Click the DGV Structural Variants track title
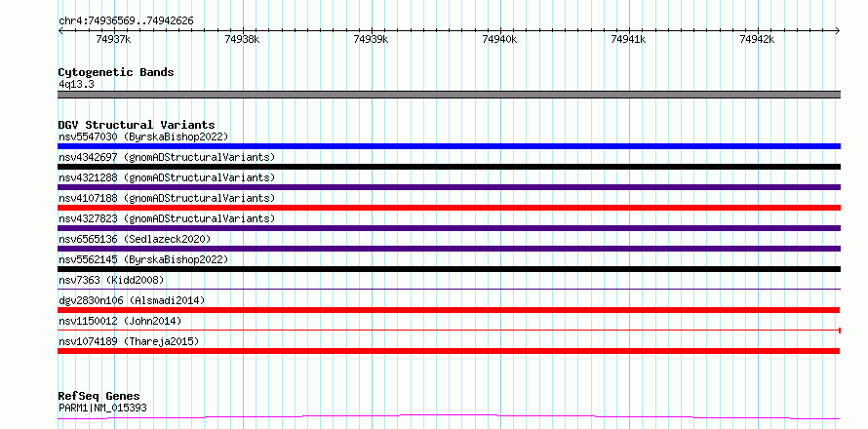Image resolution: width=868 pixels, height=429 pixels. (137, 125)
